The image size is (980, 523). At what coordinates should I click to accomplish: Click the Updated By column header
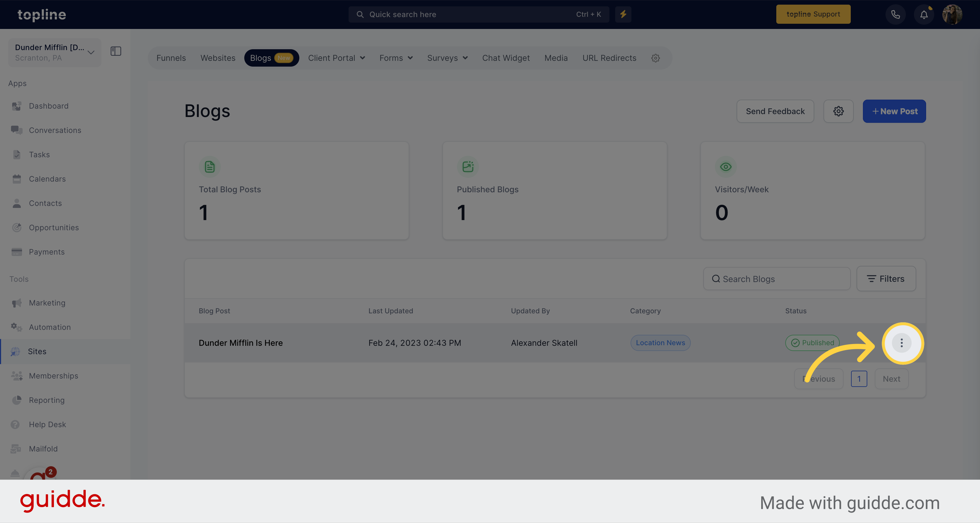(x=530, y=311)
